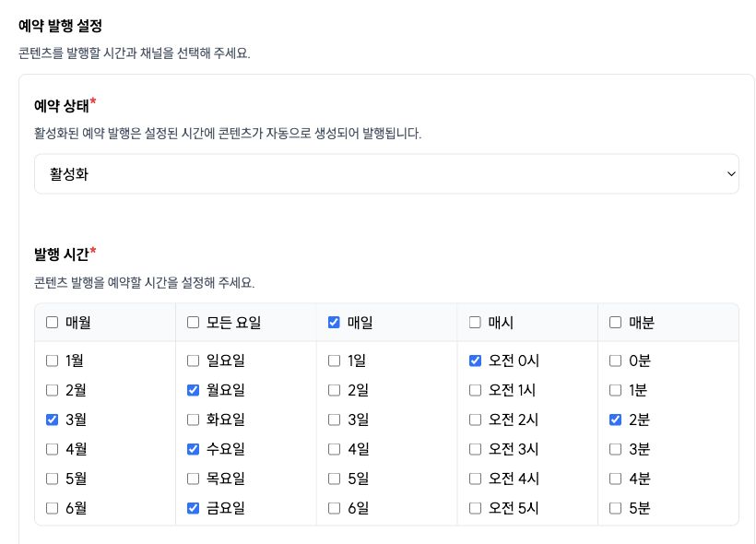This screenshot has width=756, height=544.
Task: Check the 5분 checkbox
Action: coord(615,508)
